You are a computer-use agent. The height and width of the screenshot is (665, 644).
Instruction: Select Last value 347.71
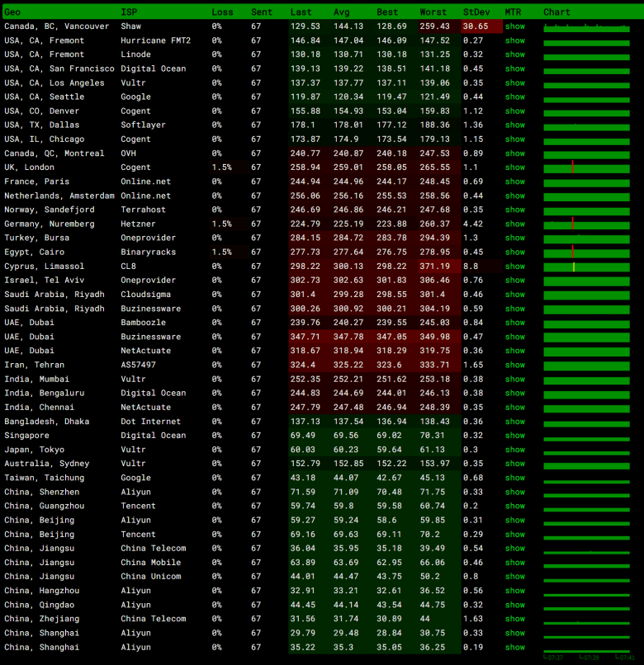click(x=305, y=337)
